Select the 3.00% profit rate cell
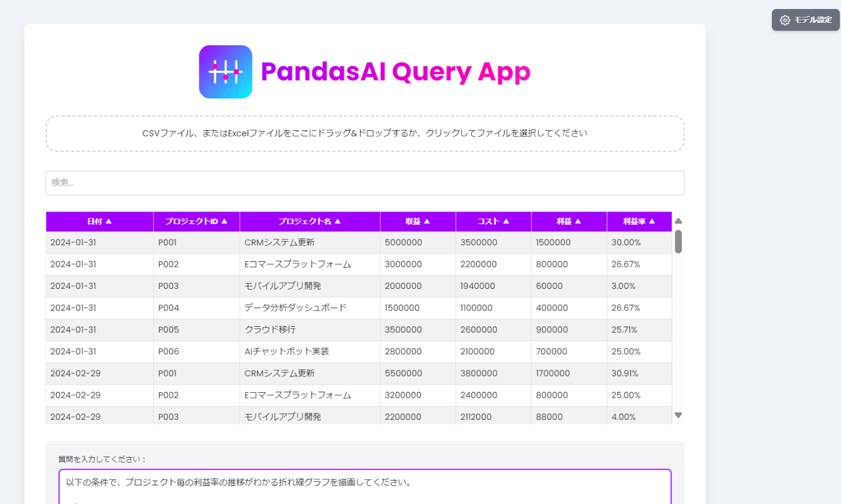This screenshot has width=841, height=504. coord(639,286)
